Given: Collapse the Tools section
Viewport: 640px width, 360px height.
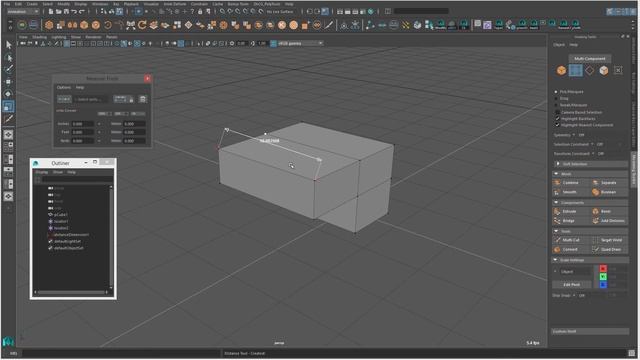Looking at the screenshot, I should click(x=590, y=231).
